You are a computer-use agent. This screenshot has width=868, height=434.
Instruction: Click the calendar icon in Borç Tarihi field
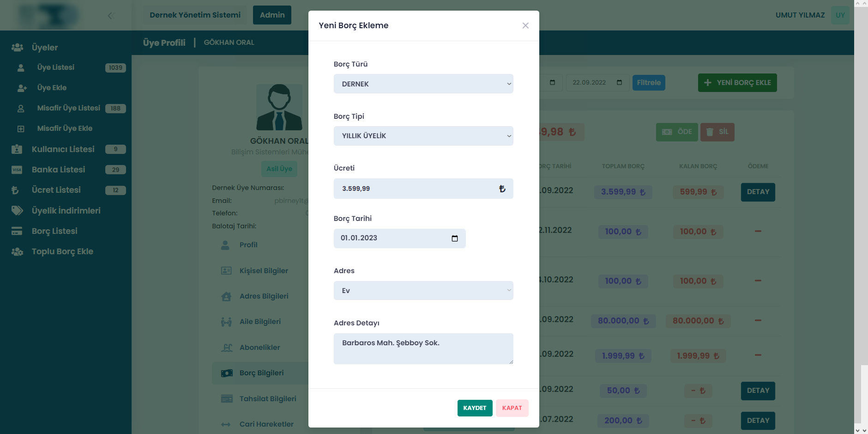coord(454,238)
